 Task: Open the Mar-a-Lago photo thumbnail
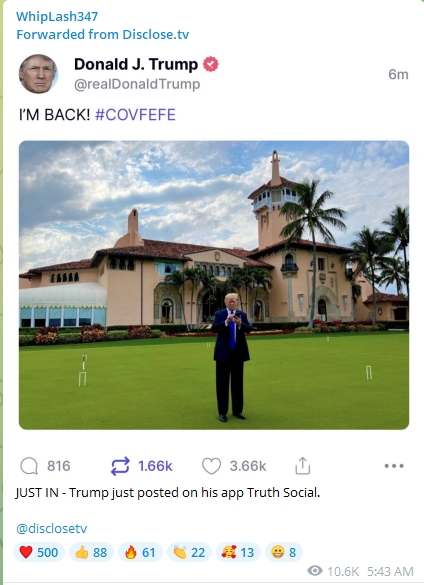click(x=214, y=285)
